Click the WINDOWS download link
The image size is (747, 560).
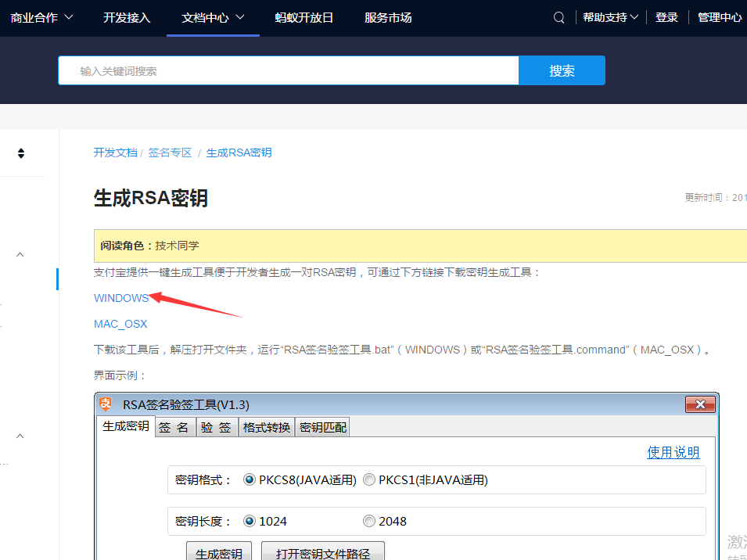[120, 298]
